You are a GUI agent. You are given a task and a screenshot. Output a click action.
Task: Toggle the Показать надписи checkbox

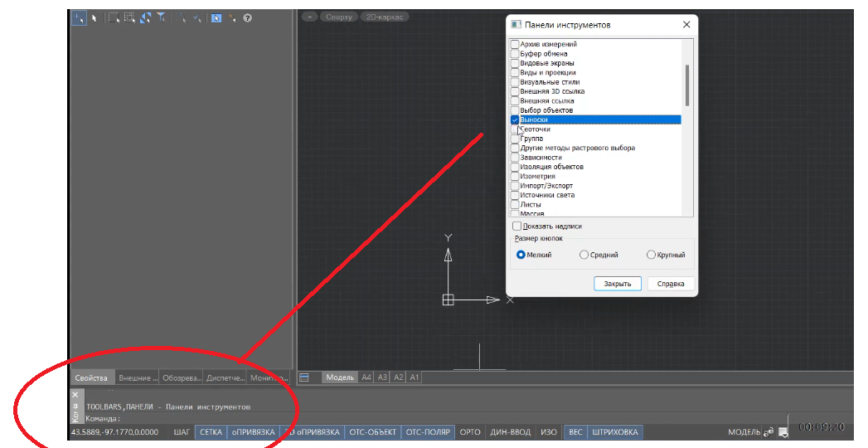tap(517, 226)
